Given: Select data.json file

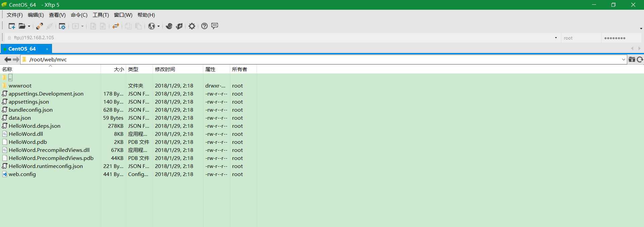Looking at the screenshot, I should click(x=20, y=118).
